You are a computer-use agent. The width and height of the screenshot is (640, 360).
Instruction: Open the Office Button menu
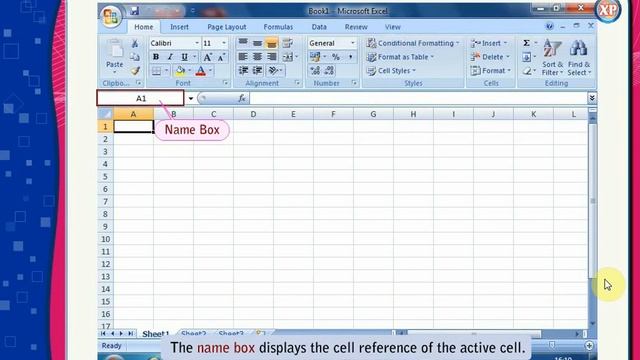(111, 17)
